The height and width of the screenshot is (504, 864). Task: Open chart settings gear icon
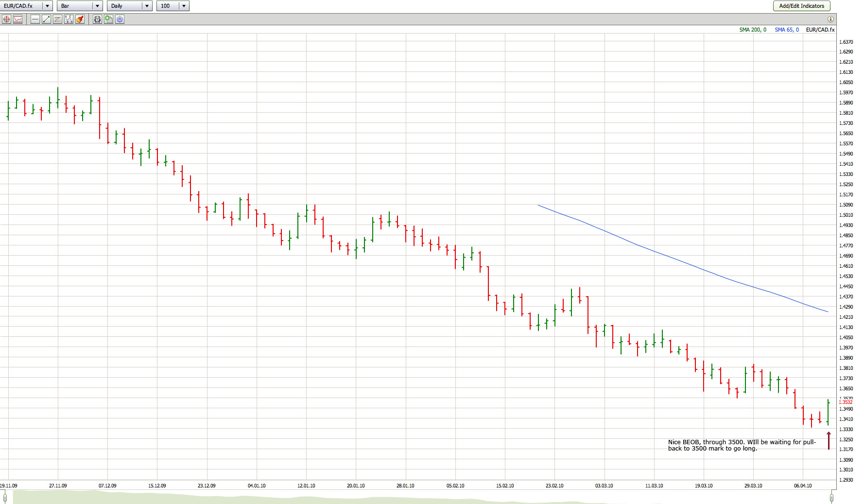[x=120, y=19]
